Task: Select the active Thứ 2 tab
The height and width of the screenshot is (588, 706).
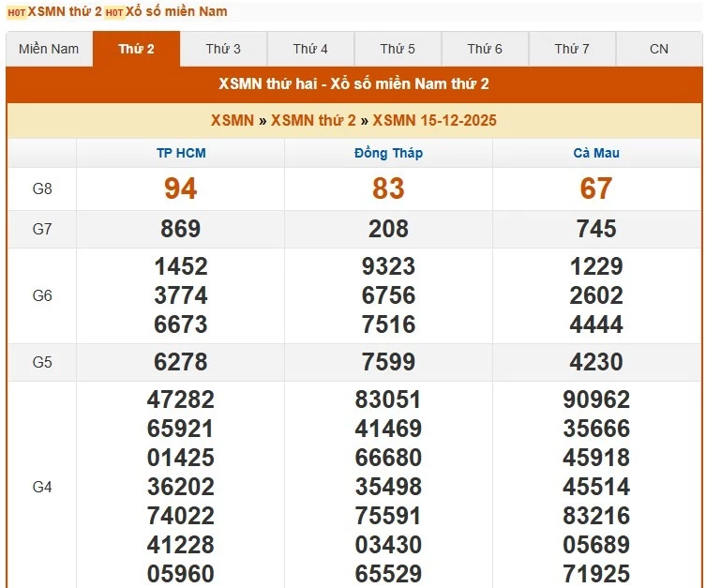Action: (136, 49)
